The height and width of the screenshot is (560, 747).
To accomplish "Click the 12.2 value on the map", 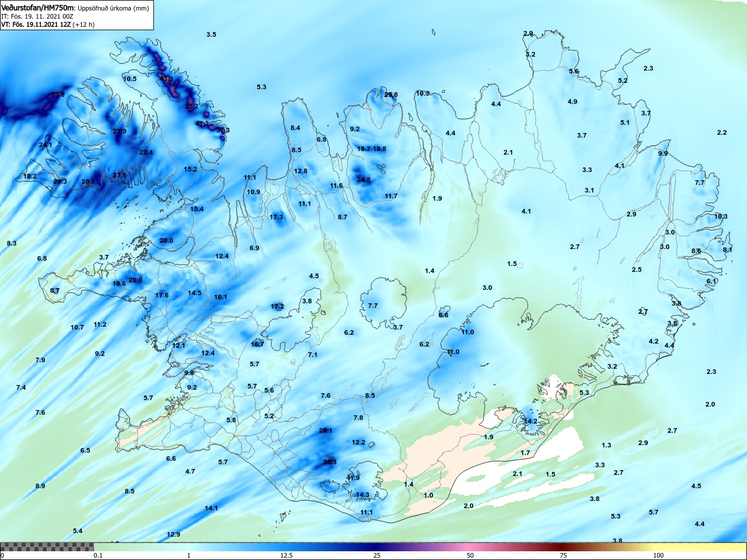I will 358,442.
